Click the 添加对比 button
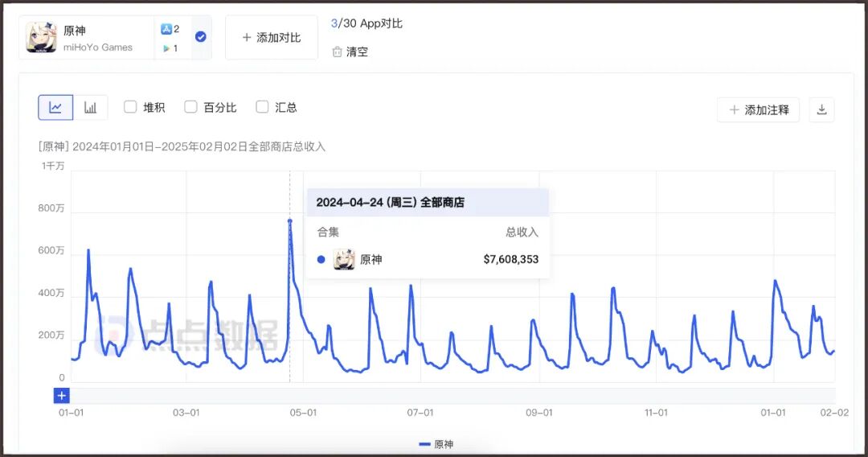Viewport: 868px width, 457px height. click(272, 38)
